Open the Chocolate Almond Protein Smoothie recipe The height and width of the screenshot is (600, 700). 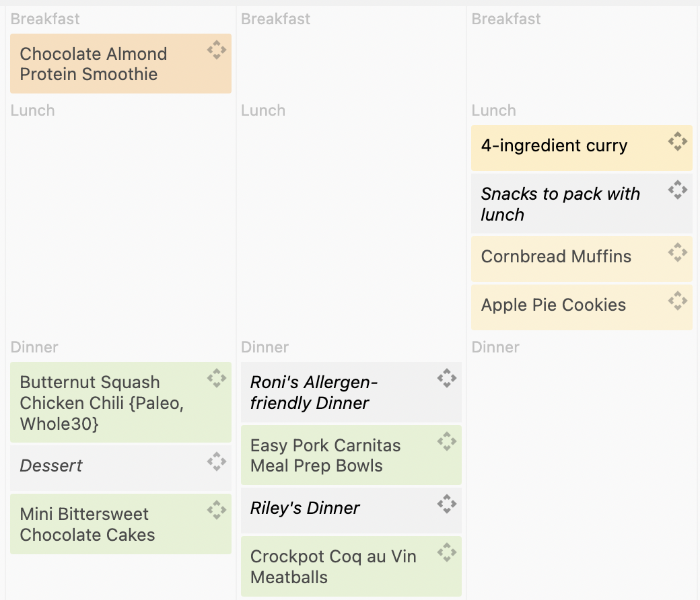(94, 64)
